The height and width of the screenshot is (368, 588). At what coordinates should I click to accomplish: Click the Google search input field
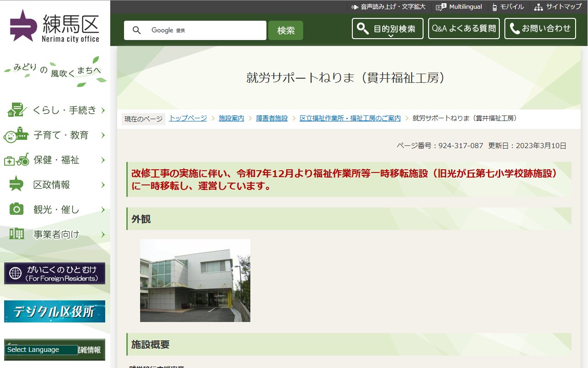[195, 30]
